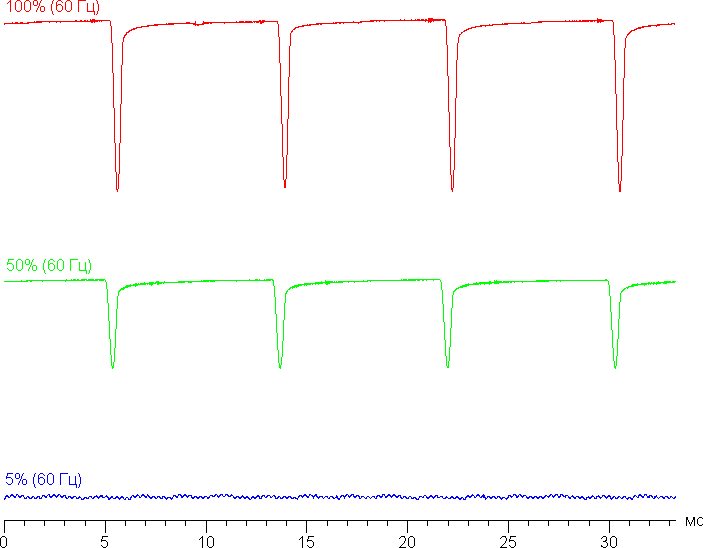Image resolution: width=703 pixels, height=548 pixels.
Task: Click the second green waveform dip bottom
Action: [280, 367]
